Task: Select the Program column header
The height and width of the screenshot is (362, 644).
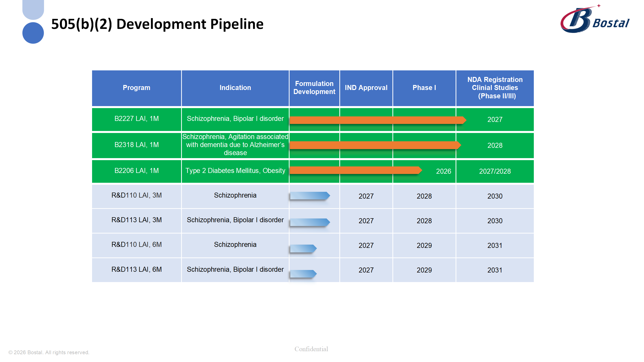Action: pyautogui.click(x=136, y=88)
